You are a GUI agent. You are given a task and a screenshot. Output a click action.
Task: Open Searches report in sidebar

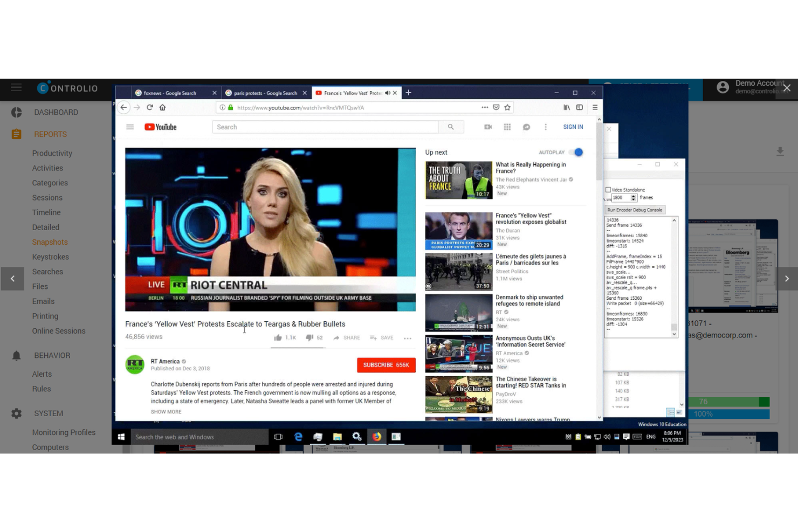(x=47, y=272)
